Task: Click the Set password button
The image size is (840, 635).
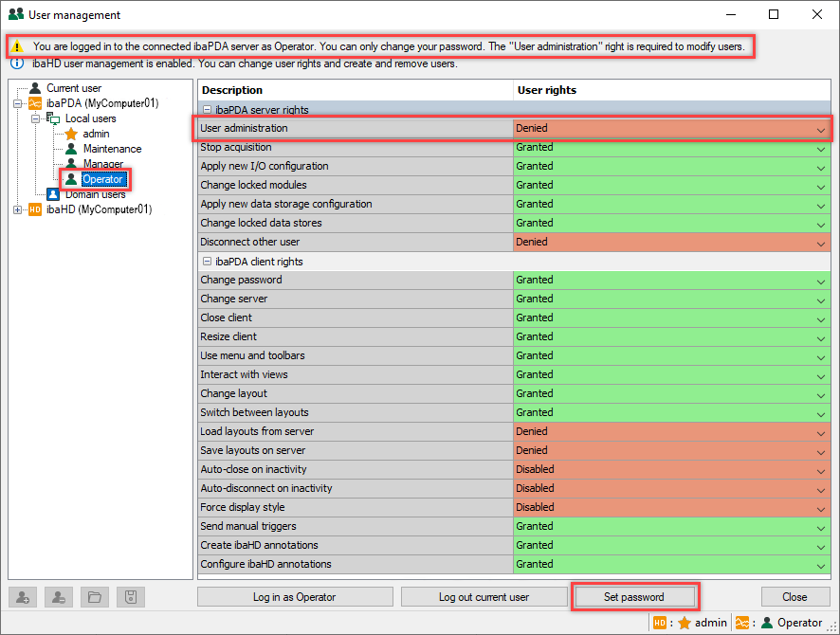Action: point(634,597)
